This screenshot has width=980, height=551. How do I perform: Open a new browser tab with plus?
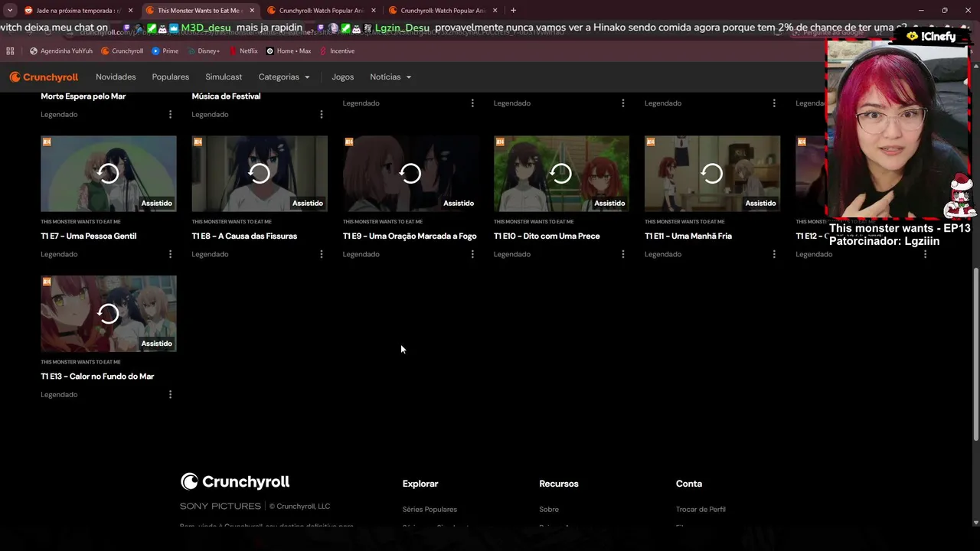click(513, 11)
